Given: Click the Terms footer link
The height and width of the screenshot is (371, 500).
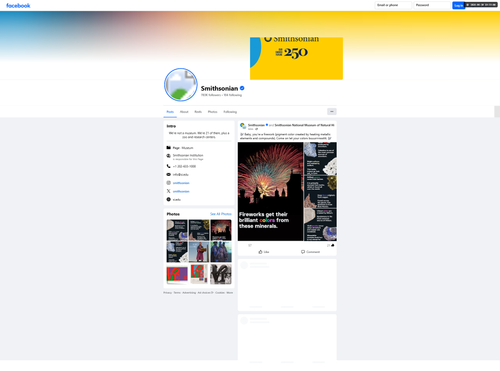Looking at the screenshot, I should (177, 293).
